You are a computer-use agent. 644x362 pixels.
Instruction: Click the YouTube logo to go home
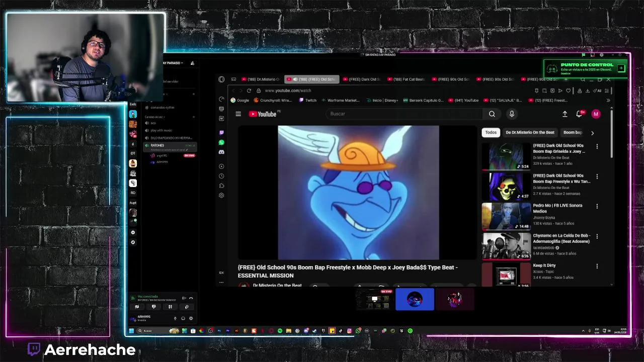[263, 114]
